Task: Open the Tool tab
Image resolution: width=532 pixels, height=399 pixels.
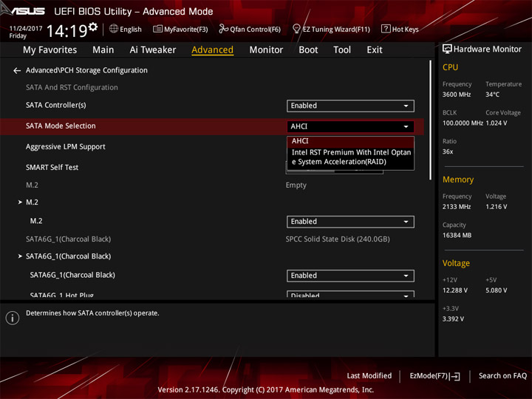Action: pyautogui.click(x=342, y=50)
